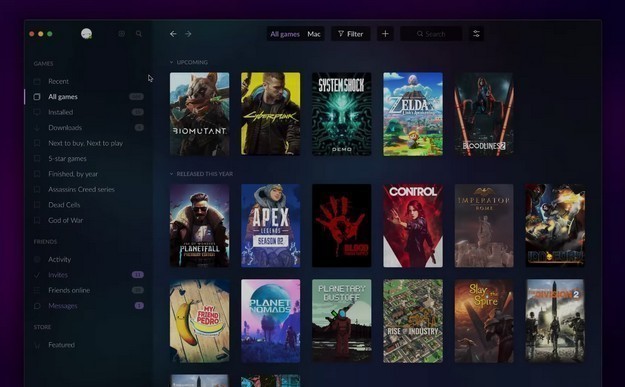Image resolution: width=625 pixels, height=387 pixels.
Task: Open Friends online list
Action: 88,290
